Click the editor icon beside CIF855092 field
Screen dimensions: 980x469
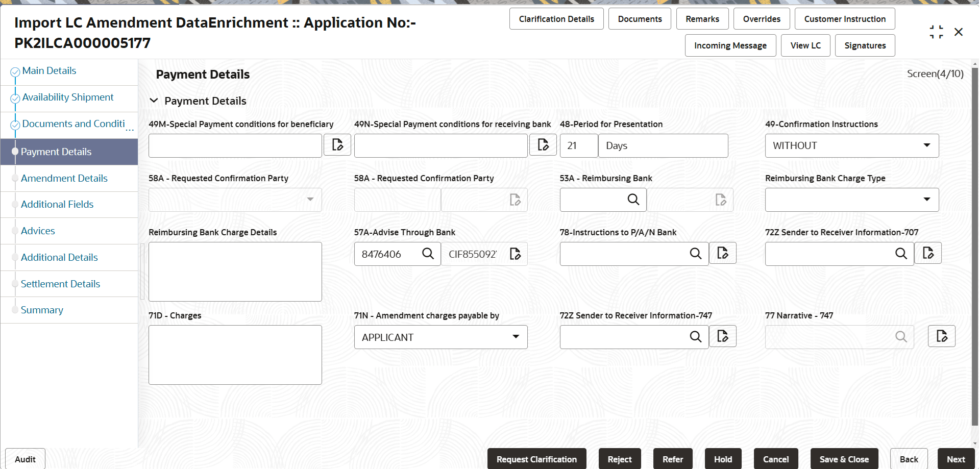click(514, 254)
